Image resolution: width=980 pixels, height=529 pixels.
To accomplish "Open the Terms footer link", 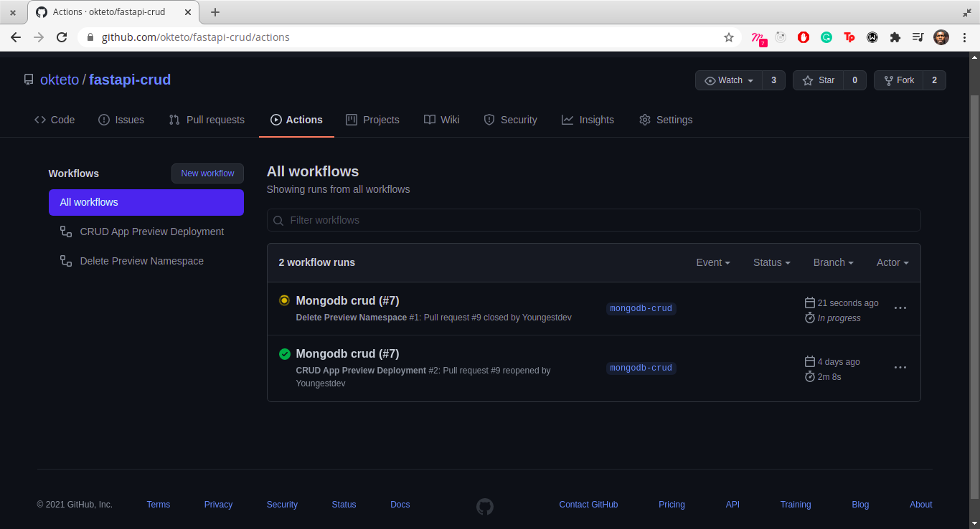I will (159, 505).
